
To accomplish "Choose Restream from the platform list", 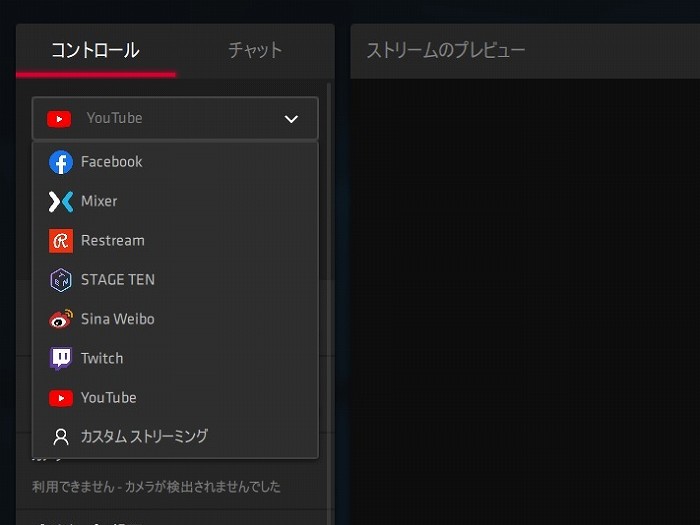I will tap(175, 241).
